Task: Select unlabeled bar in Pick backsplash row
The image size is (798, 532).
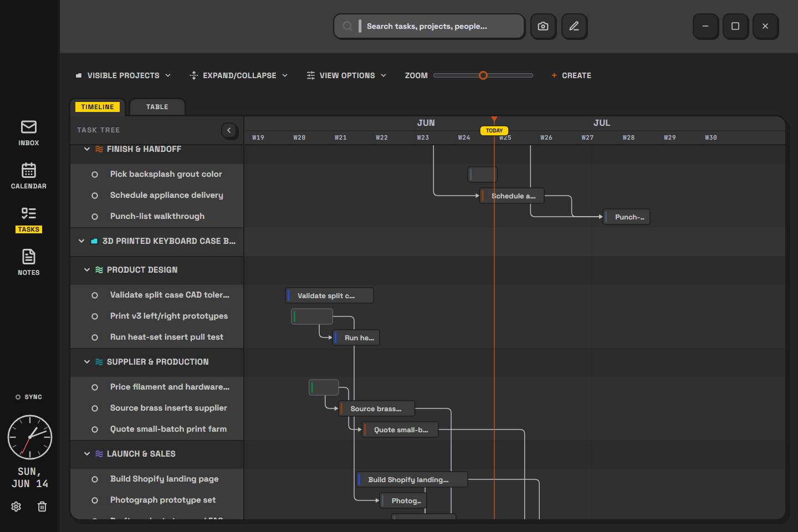Action: coord(483,175)
